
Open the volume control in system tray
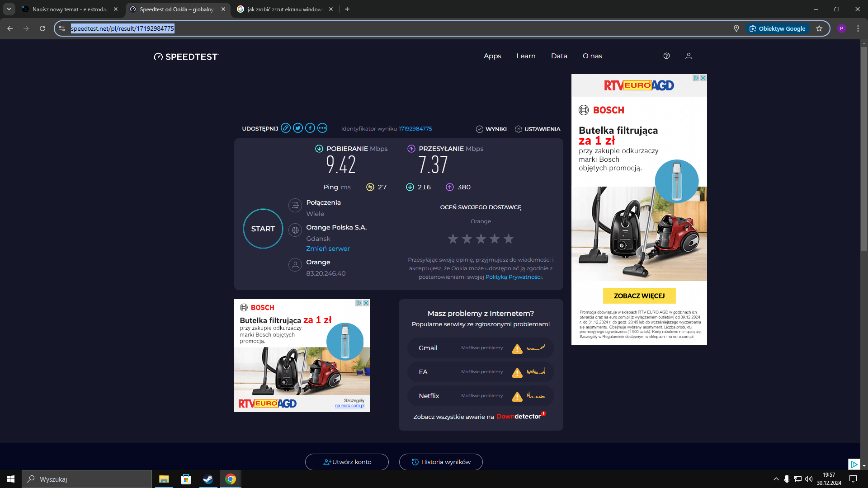809,479
